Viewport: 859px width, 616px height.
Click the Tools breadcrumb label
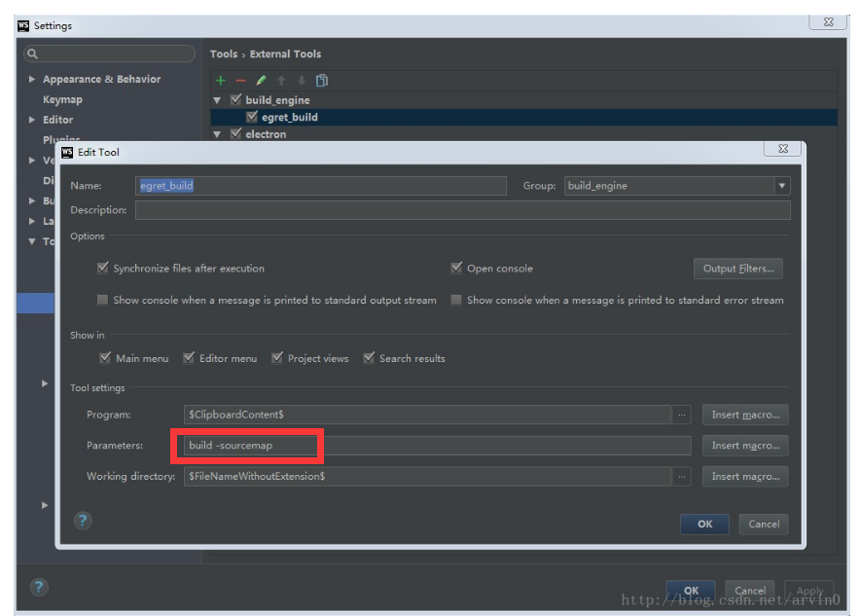click(224, 54)
